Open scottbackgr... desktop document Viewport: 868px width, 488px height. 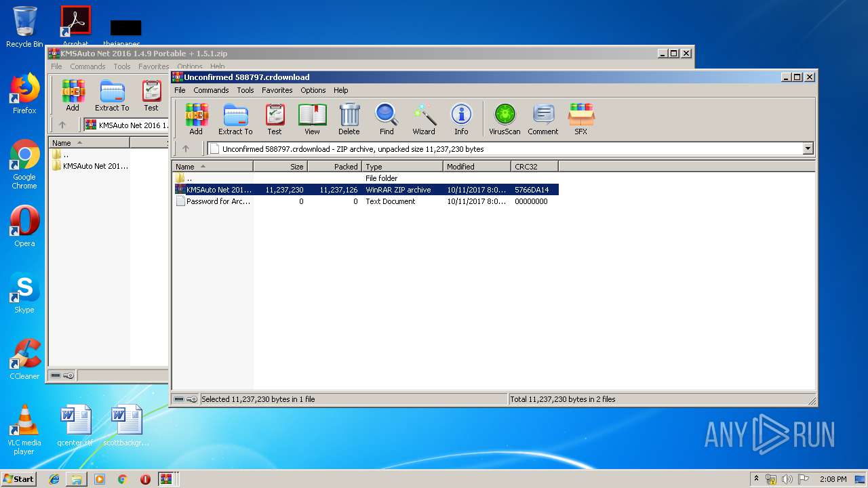pos(126,426)
